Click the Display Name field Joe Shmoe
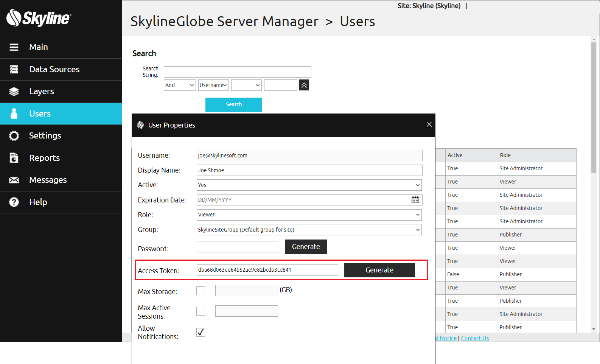Viewport: 600px width, 364px height. (309, 170)
